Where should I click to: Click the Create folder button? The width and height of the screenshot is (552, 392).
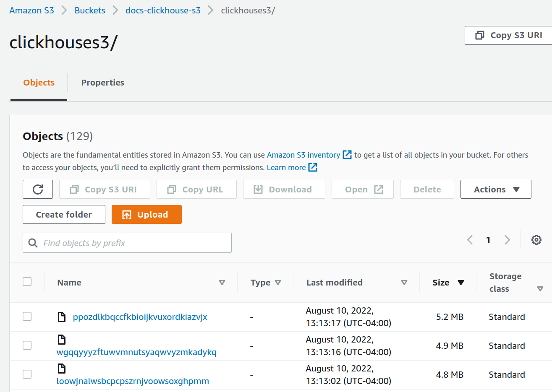point(63,214)
